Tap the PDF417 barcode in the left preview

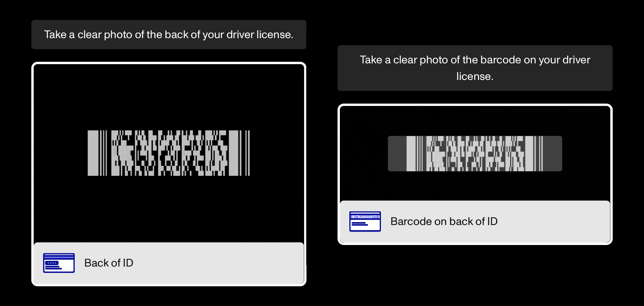click(x=169, y=153)
